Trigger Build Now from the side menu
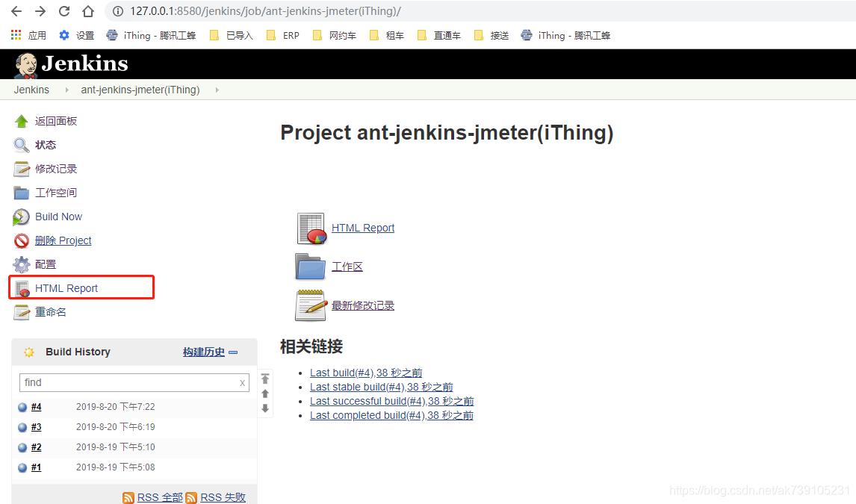This screenshot has width=856, height=504. (58, 217)
